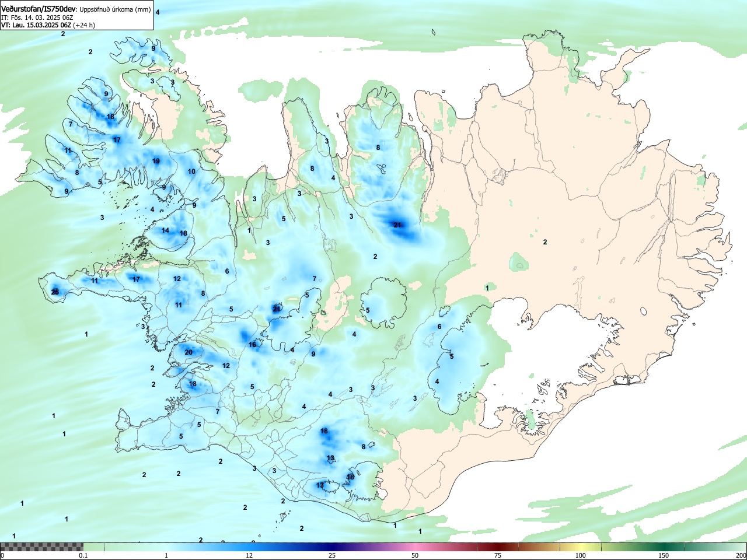This screenshot has width=747, height=560.
Task: Click the Veðurstofan/IS750dev title text
Action: coord(39,9)
